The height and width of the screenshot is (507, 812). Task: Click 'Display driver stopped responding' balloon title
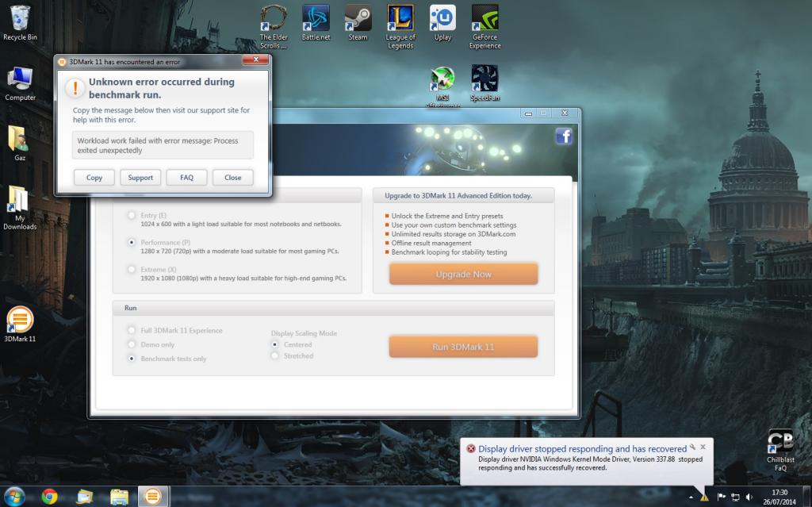pyautogui.click(x=582, y=449)
